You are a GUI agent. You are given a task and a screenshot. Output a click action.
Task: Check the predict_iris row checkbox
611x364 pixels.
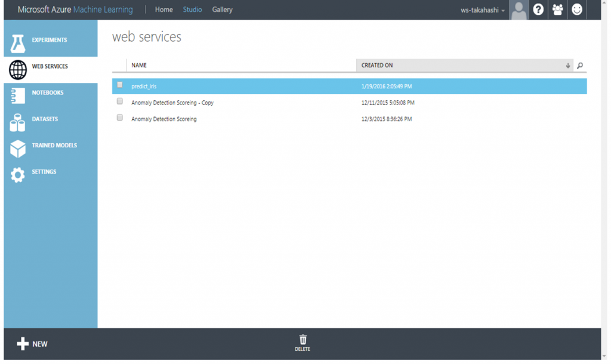tap(119, 85)
